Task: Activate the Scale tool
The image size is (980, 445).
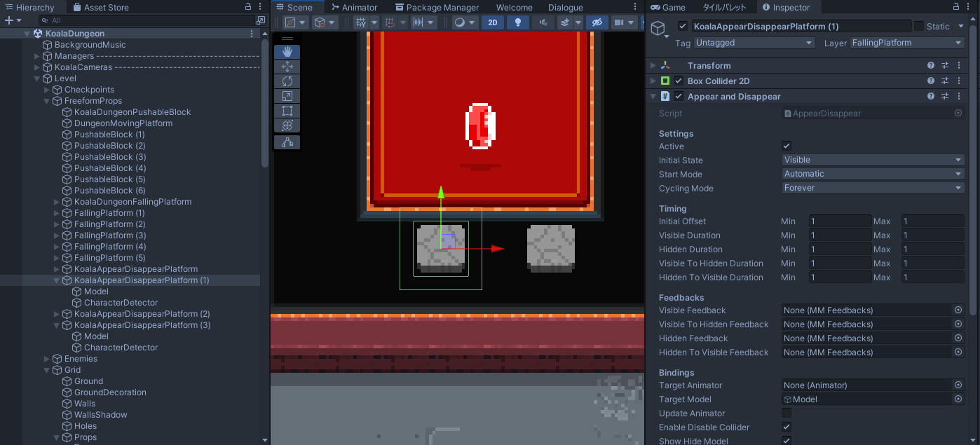Action: coord(287,96)
